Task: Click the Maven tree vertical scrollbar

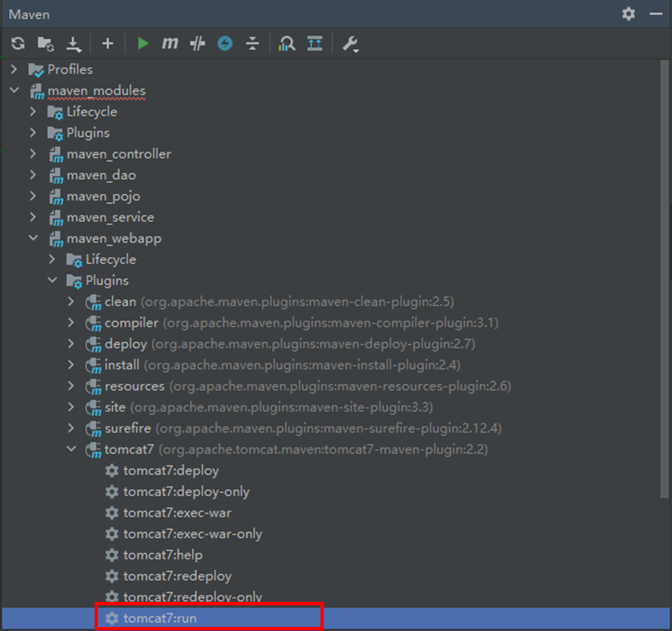Action: point(665,278)
